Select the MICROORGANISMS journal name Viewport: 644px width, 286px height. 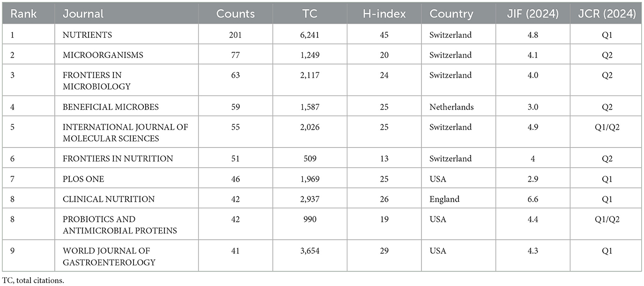pyautogui.click(x=103, y=55)
